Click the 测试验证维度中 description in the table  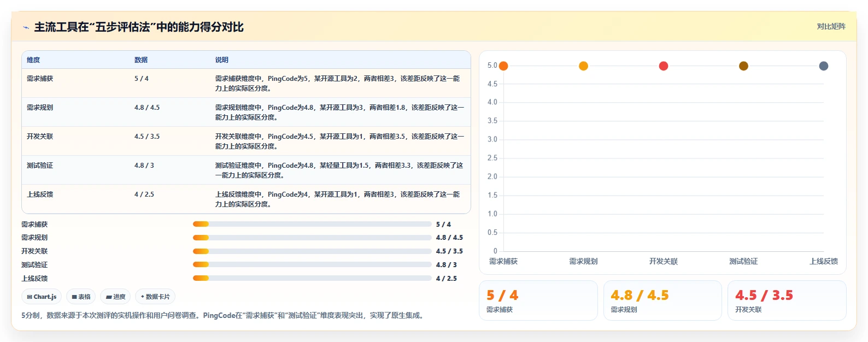pyautogui.click(x=339, y=170)
